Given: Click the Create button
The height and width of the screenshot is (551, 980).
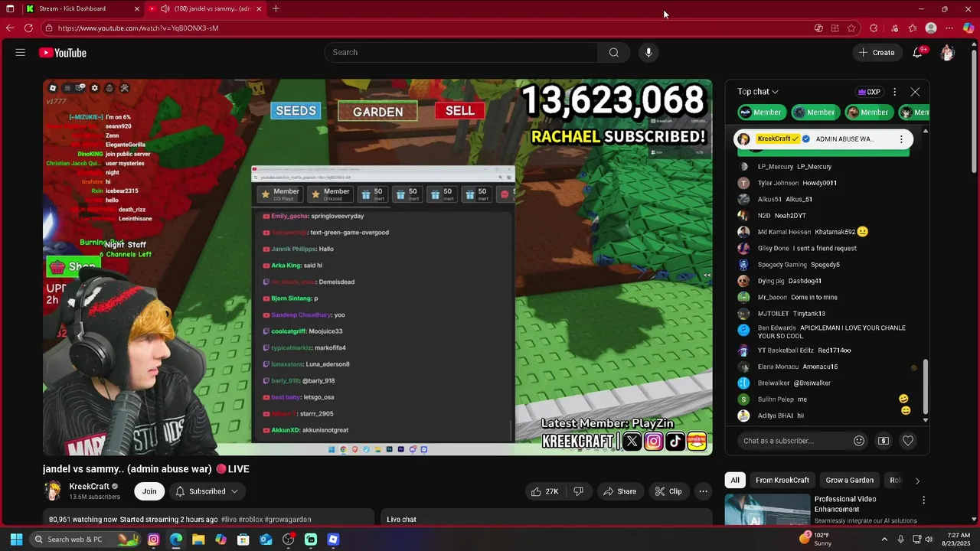Looking at the screenshot, I should (x=877, y=52).
